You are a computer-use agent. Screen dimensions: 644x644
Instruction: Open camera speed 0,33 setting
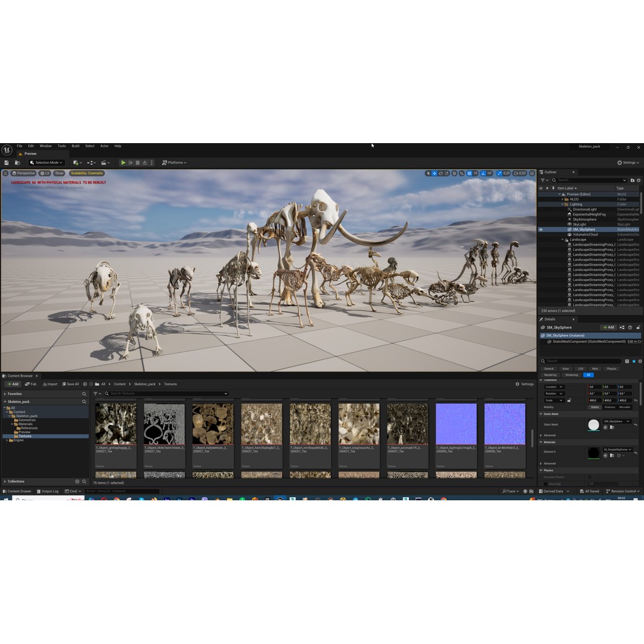[519, 174]
